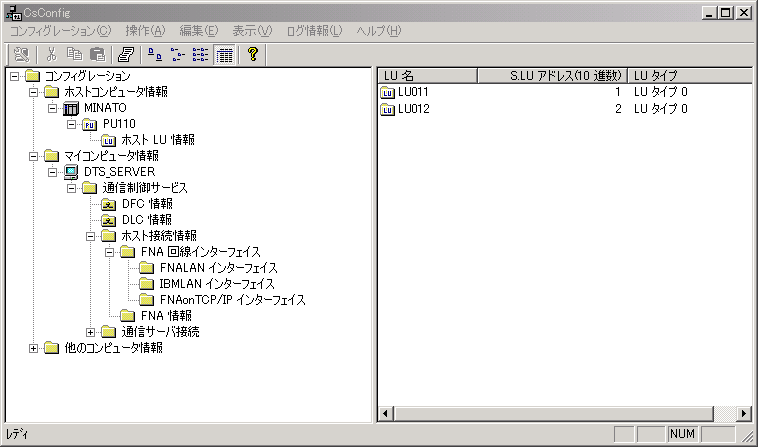Expand the 通信サーバ接続 node

(90, 332)
